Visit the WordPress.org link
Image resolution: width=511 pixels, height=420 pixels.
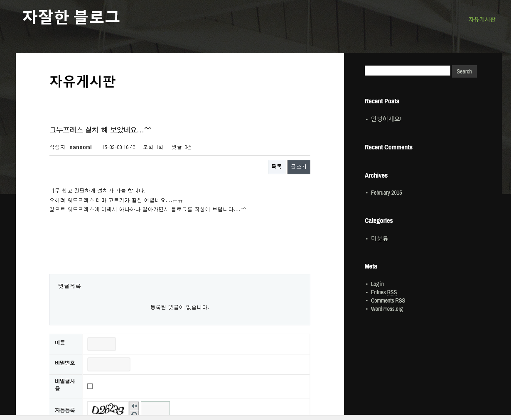pyautogui.click(x=386, y=309)
